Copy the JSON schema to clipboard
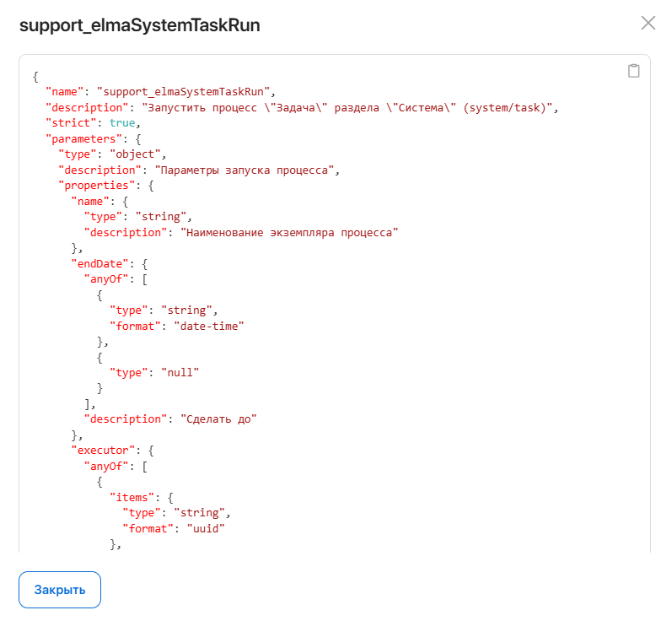Image resolution: width=672 pixels, height=621 pixels. click(633, 71)
